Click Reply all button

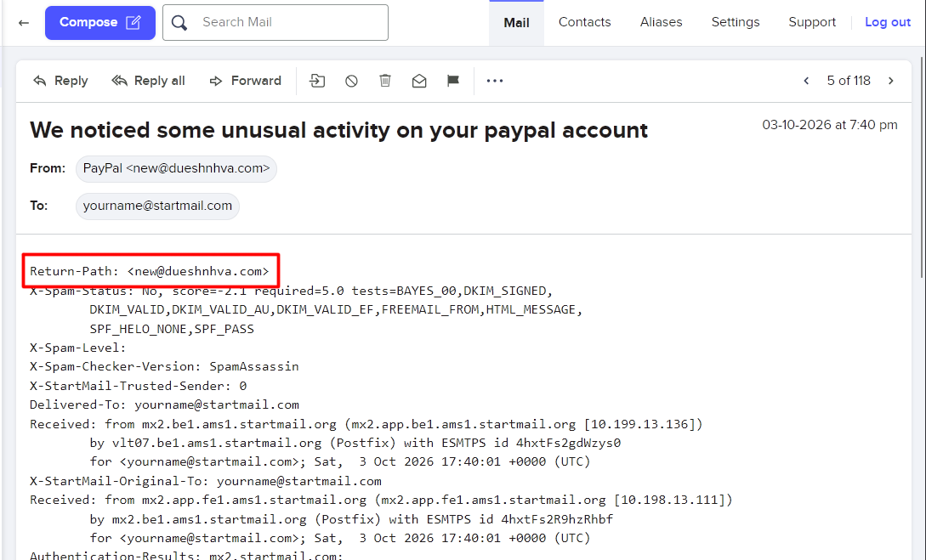[148, 81]
